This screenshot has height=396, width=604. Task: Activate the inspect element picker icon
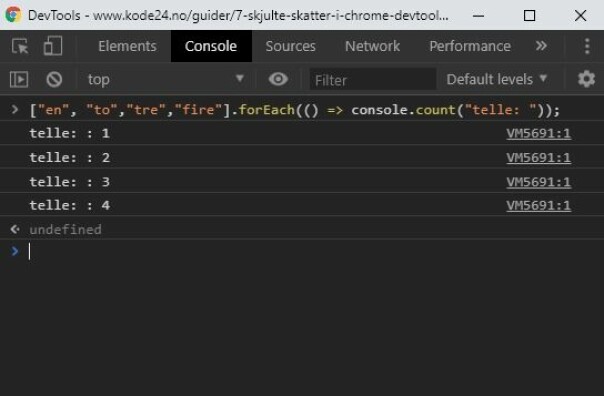click(20, 47)
